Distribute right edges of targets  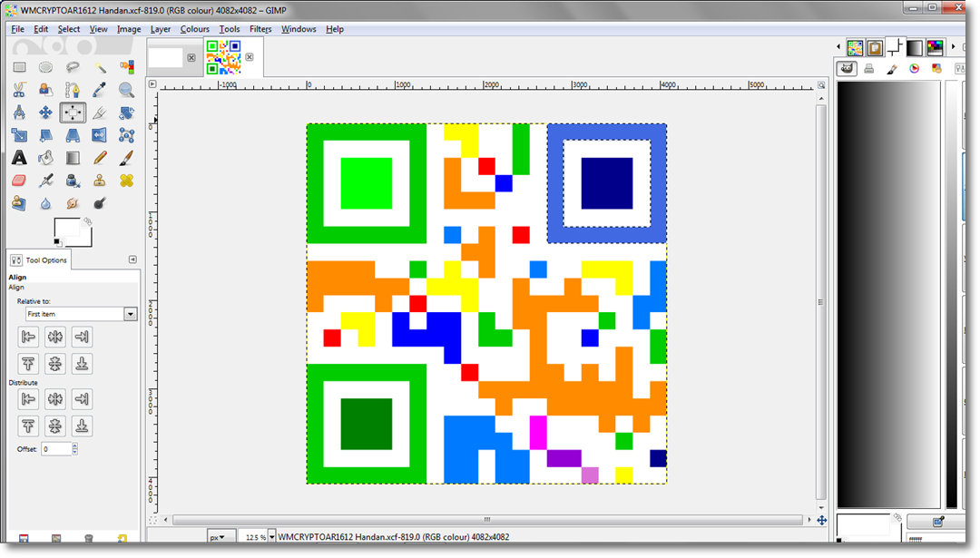pyautogui.click(x=82, y=398)
